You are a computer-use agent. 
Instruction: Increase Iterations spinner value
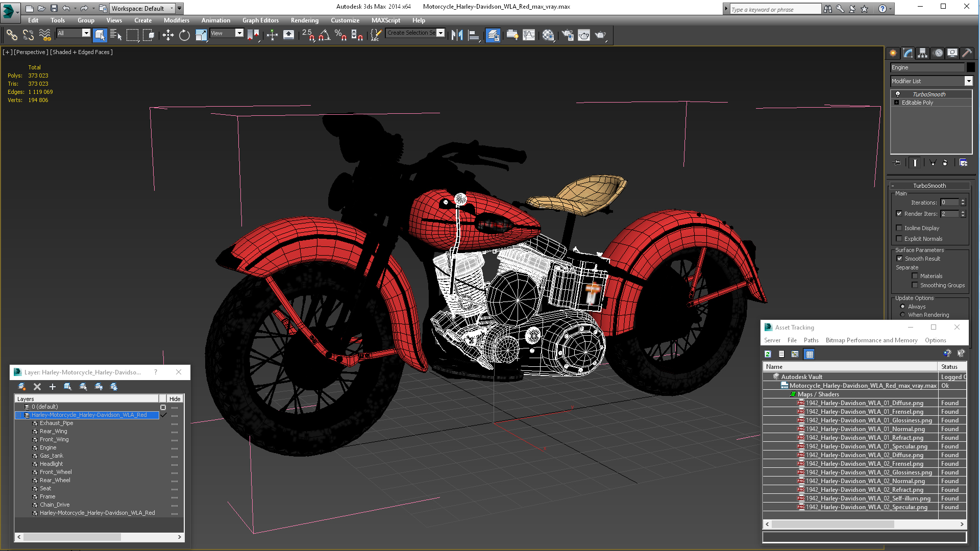pos(963,201)
